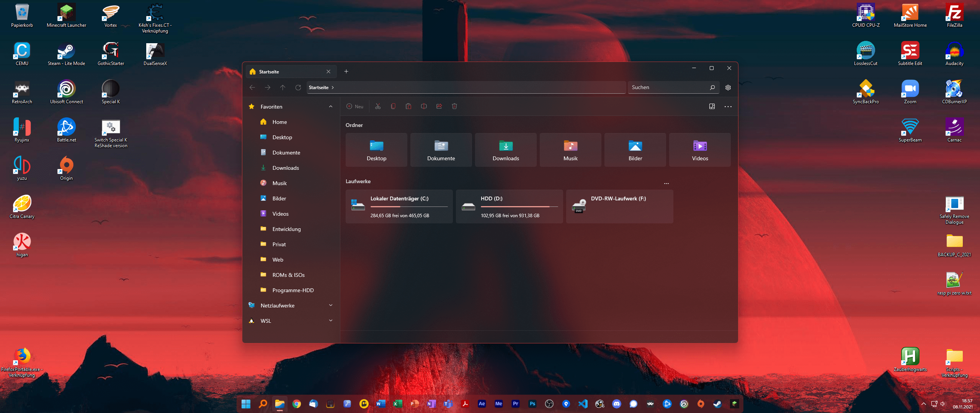Expand the Netzlaufwerke sidebar section

pyautogui.click(x=331, y=305)
